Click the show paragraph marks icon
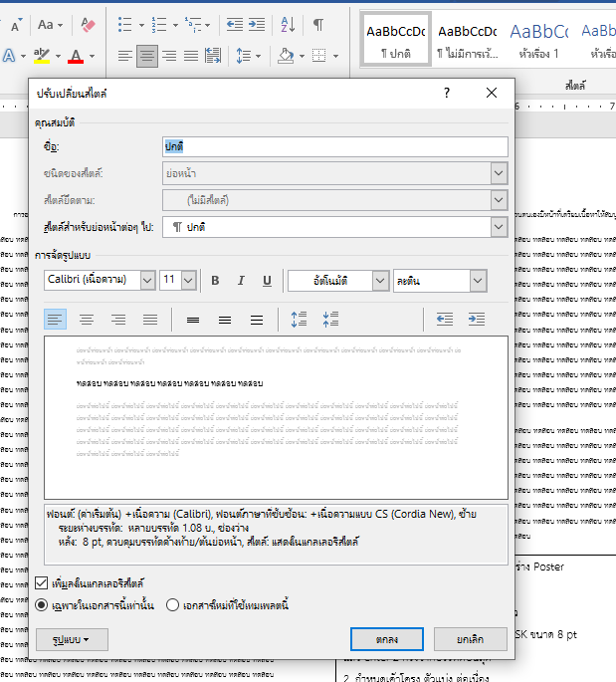This screenshot has width=616, height=682. [318, 25]
